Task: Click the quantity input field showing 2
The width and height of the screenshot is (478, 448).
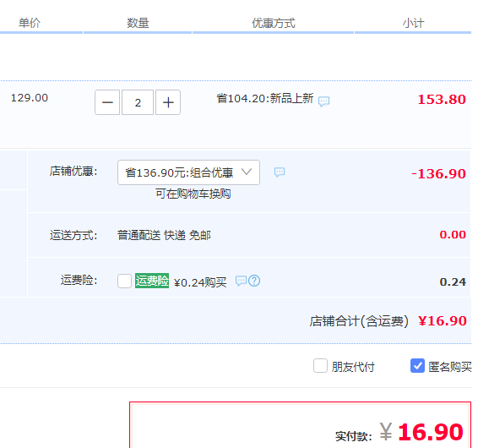Action: 138,102
